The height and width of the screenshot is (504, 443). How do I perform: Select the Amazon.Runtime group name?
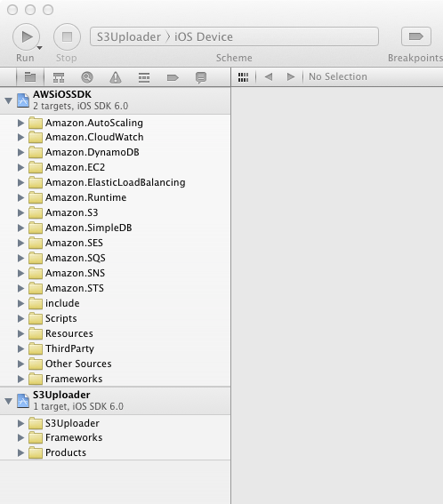pos(85,197)
